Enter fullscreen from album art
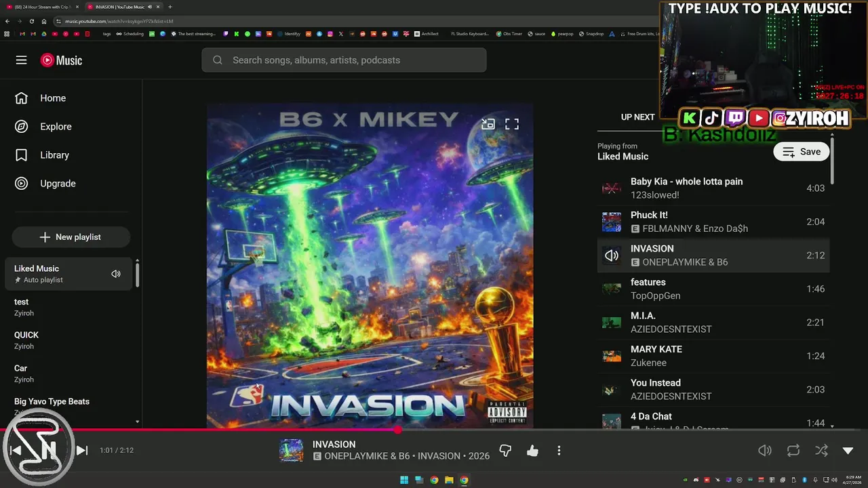Image resolution: width=868 pixels, height=488 pixels. 512,124
